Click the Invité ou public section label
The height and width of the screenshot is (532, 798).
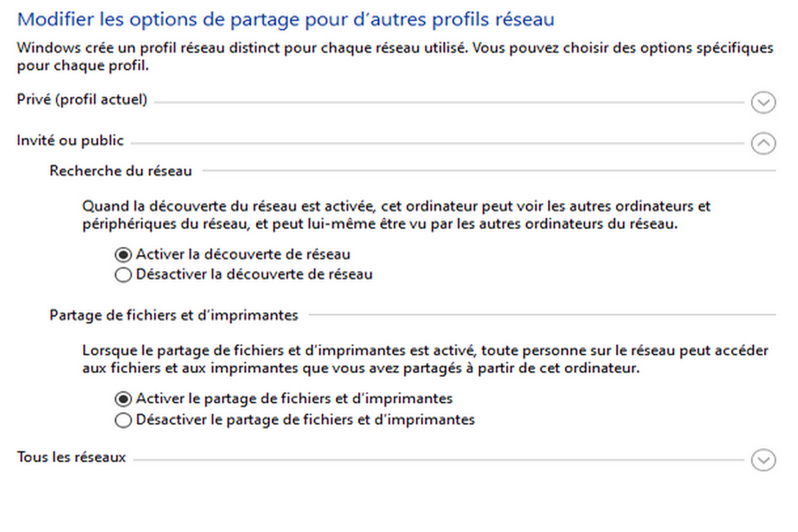tap(70, 140)
